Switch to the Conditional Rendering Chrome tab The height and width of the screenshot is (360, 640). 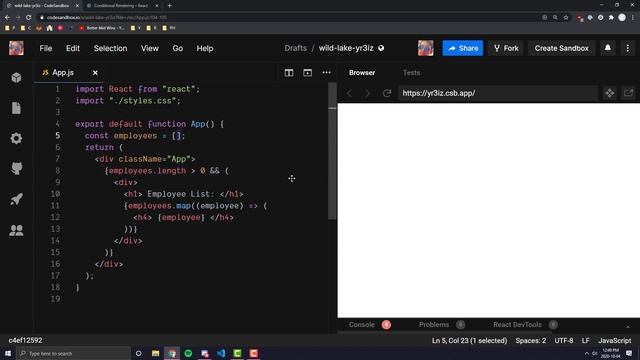121,6
